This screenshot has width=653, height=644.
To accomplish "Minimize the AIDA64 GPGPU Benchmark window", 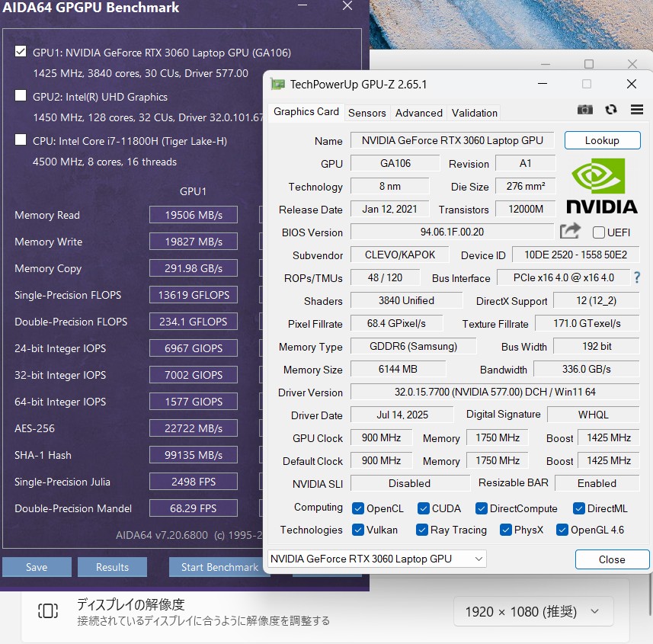I will coord(302,5).
